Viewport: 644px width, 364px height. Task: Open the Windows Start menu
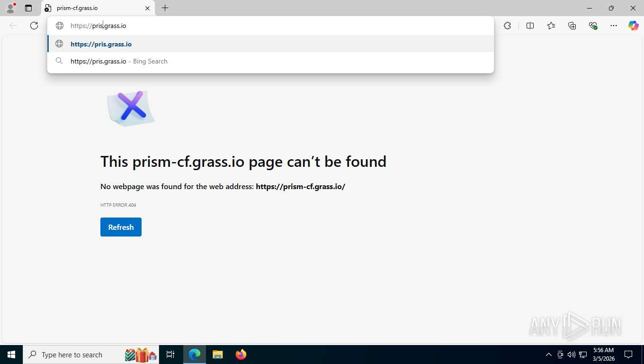pyautogui.click(x=11, y=355)
